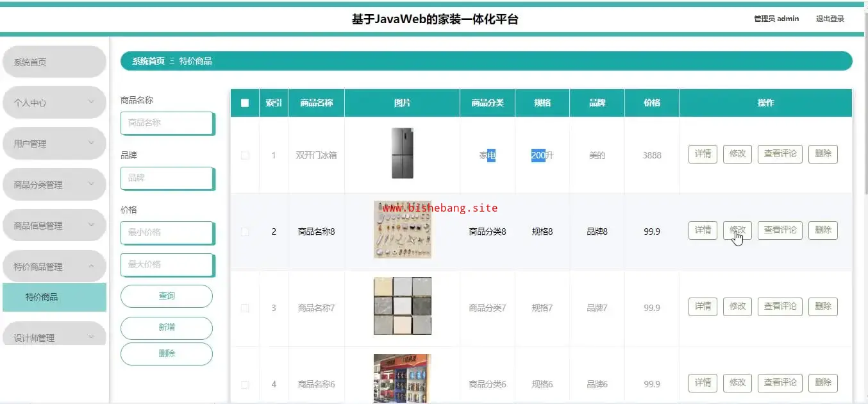Click the 商品名称 column header
Viewport: 868px width, 404px height.
point(316,103)
